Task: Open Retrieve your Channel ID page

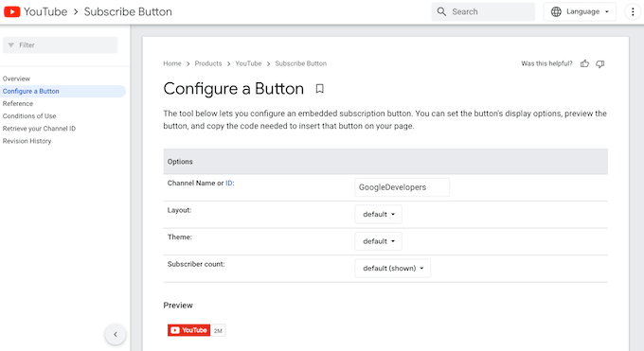Action: [39, 129]
